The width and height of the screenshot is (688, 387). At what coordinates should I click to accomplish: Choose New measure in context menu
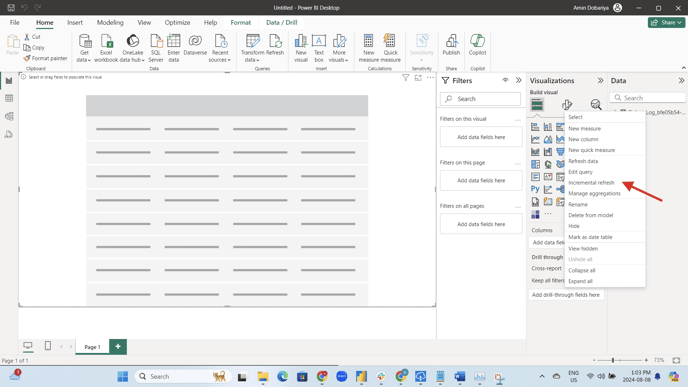coord(584,129)
